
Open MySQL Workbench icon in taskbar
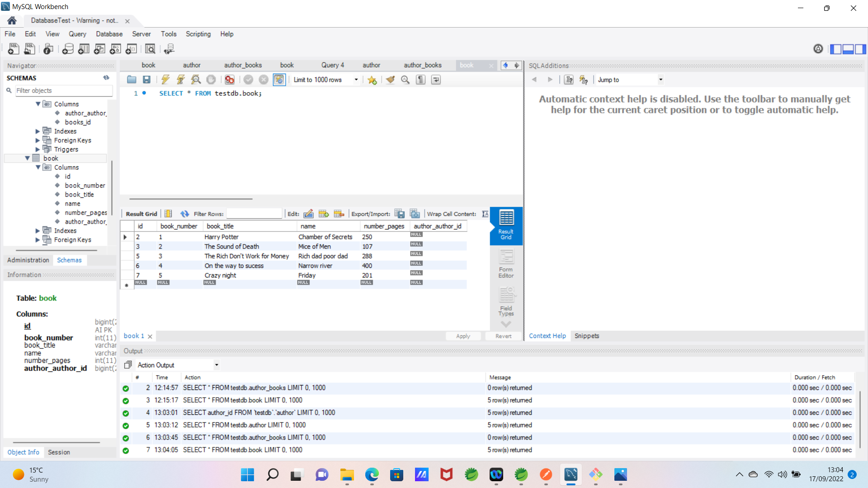pyautogui.click(x=571, y=474)
